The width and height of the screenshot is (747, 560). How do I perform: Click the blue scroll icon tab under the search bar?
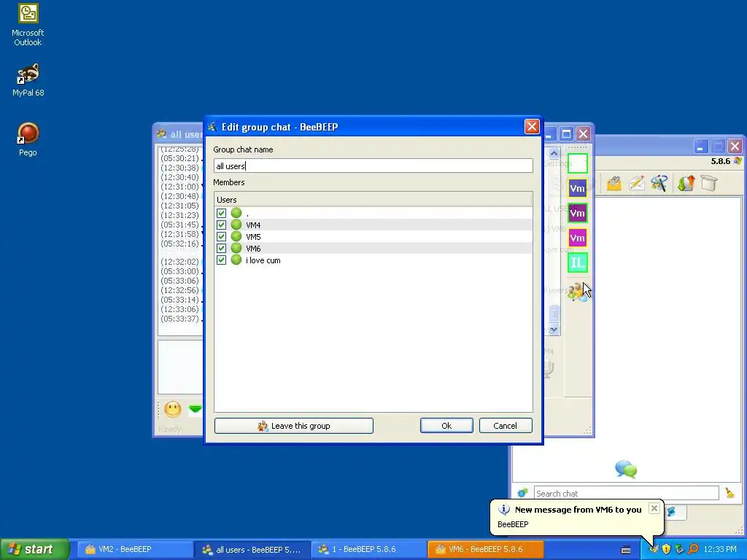671,512
